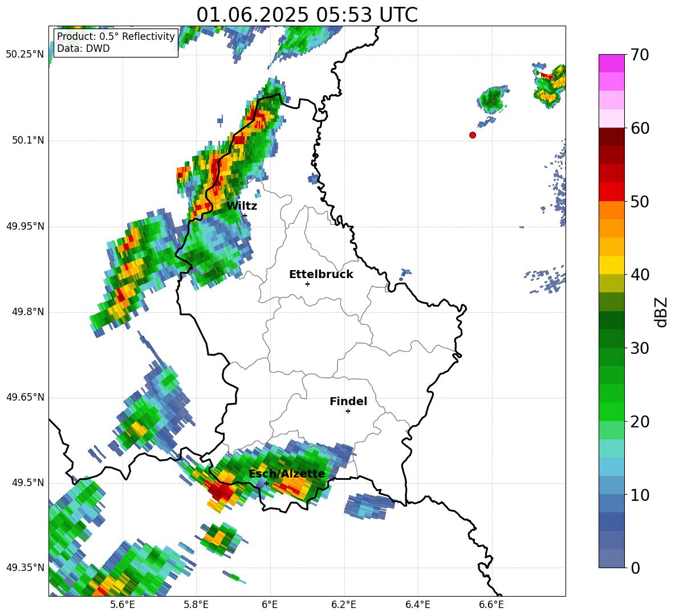The width and height of the screenshot is (675, 616).
Task: Click the red storm core west of Esch/Alzette
Action: pos(221,490)
